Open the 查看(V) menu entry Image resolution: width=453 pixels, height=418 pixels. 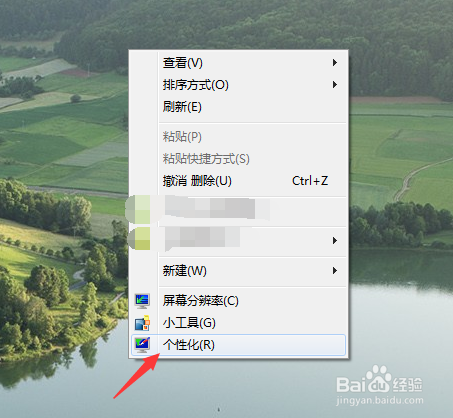[238, 63]
